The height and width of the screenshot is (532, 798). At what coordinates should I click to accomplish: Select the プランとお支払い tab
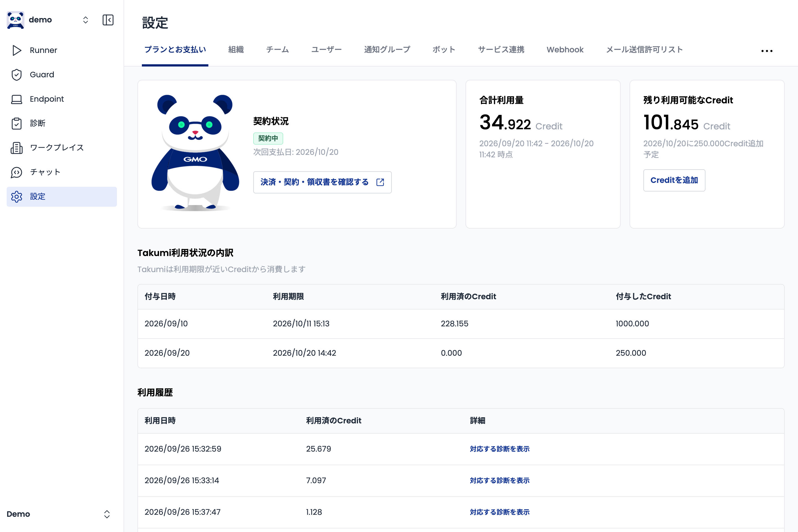tap(175, 50)
